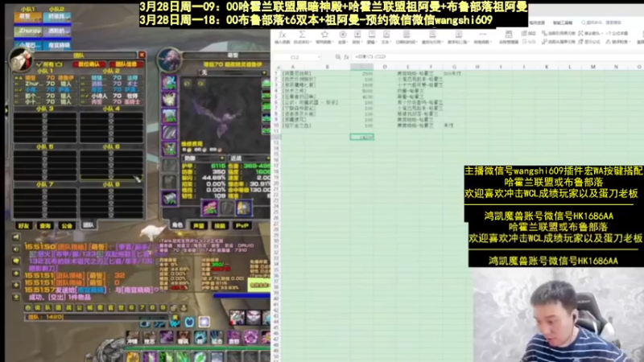Expand the side panel arrow left of raid frame
This screenshot has height=362, width=644.
6,110
